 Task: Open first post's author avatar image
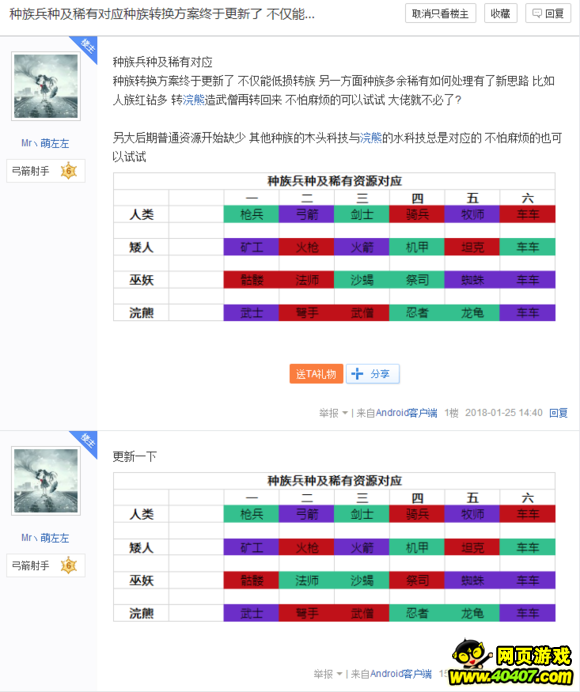[x=46, y=86]
